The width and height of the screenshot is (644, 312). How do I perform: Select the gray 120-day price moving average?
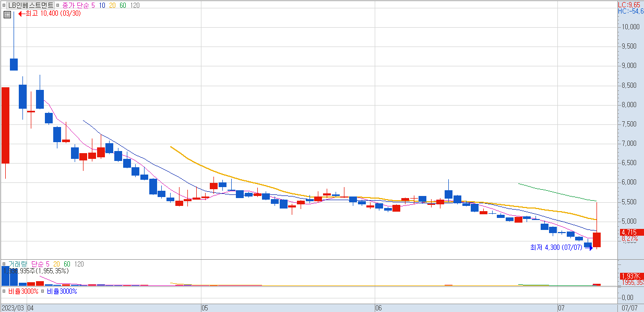point(135,5)
